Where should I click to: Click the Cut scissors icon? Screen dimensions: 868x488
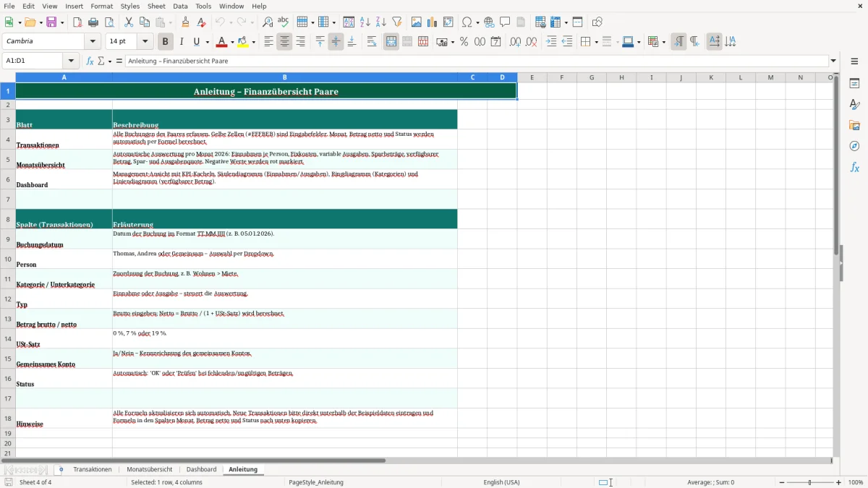128,22
